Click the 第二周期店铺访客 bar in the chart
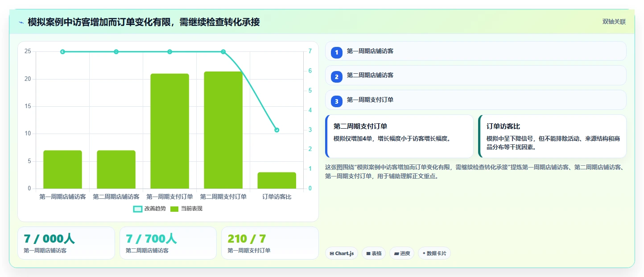This screenshot has width=644, height=277. (116, 169)
